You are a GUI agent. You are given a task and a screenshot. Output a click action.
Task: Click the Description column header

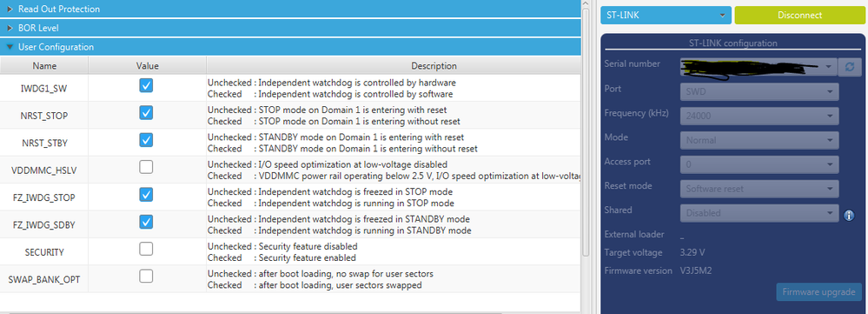394,66
